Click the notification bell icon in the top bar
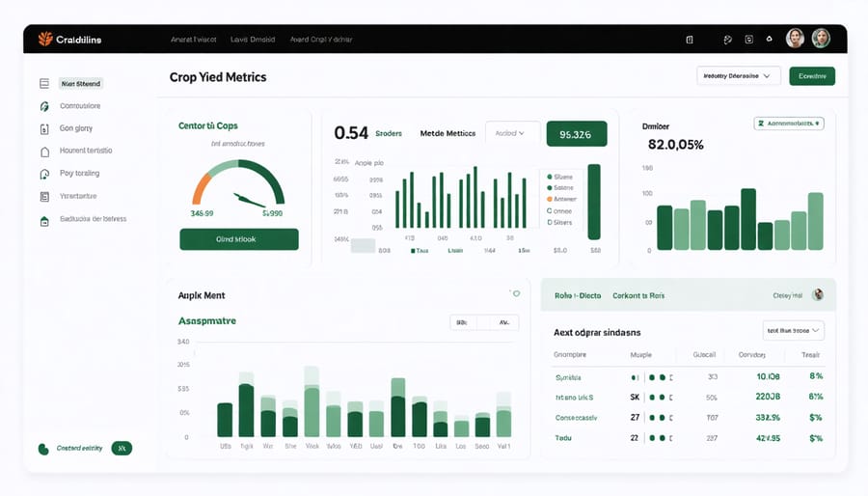868x496 pixels. (769, 39)
